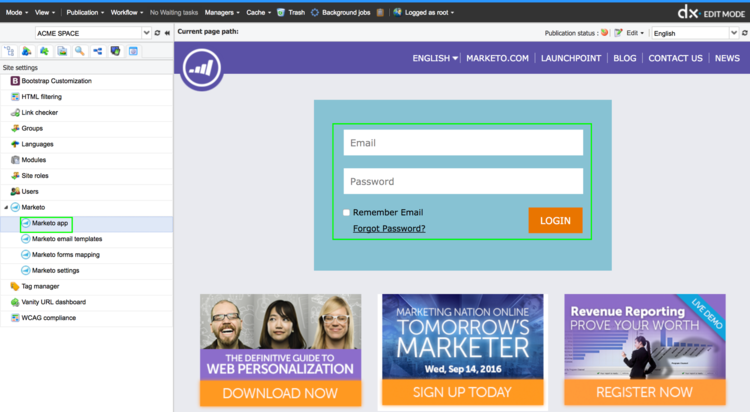Click the Password input field

point(463,181)
